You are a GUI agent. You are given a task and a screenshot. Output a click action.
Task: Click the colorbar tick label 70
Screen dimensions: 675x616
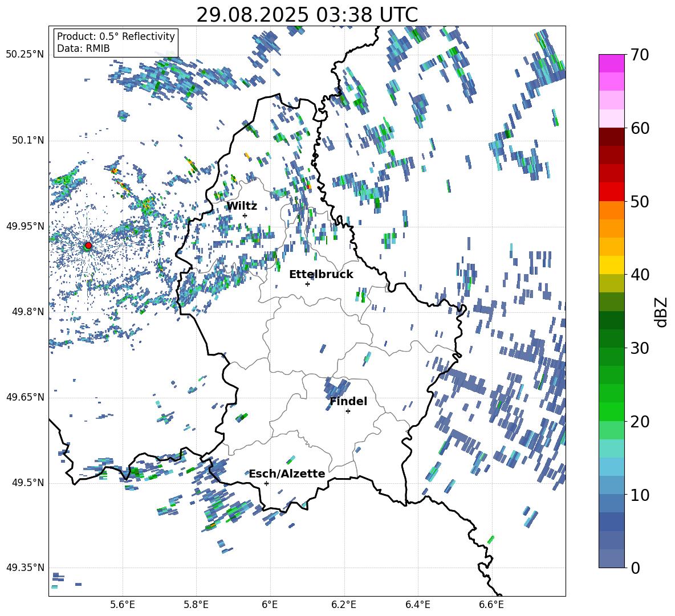pyautogui.click(x=640, y=55)
